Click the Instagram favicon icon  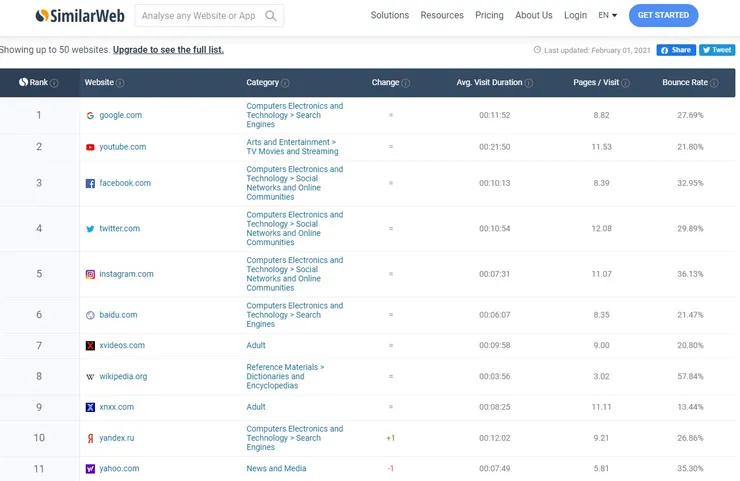coord(90,274)
